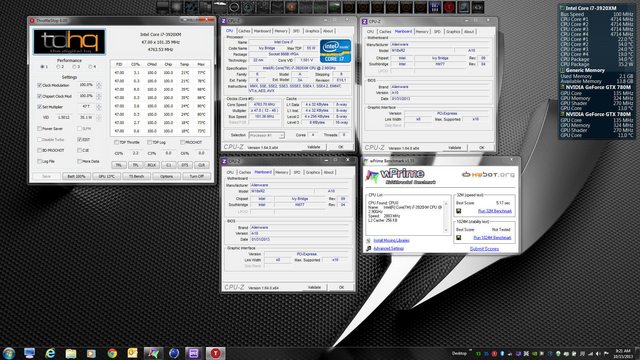Open SPD tab in top-right CPU-Z window
640x360 pixels.
tap(437, 31)
